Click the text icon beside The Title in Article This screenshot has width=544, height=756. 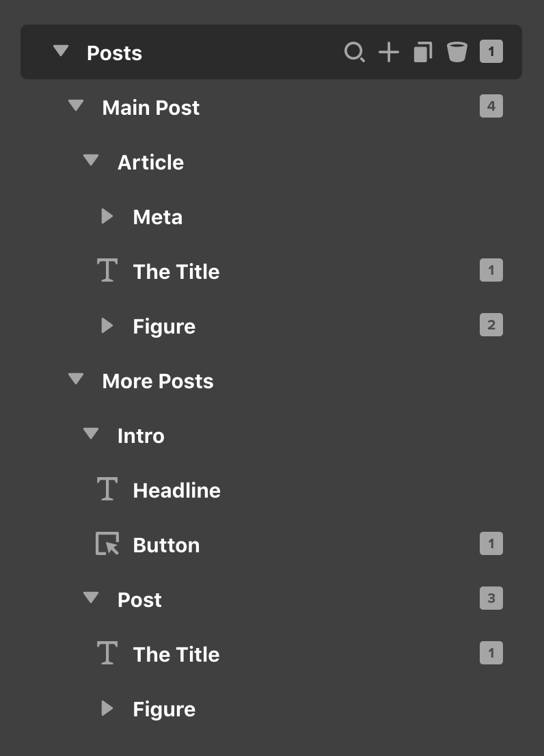point(107,271)
